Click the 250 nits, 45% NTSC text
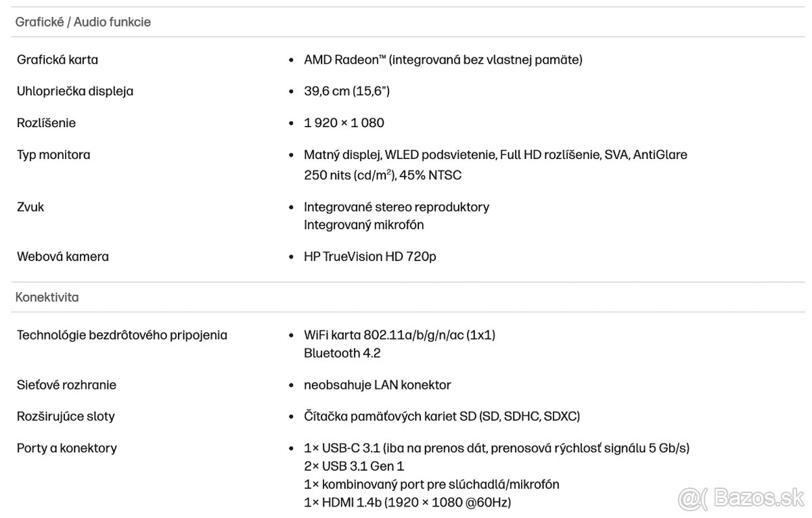Image resolution: width=812 pixels, height=518 pixels. click(382, 175)
